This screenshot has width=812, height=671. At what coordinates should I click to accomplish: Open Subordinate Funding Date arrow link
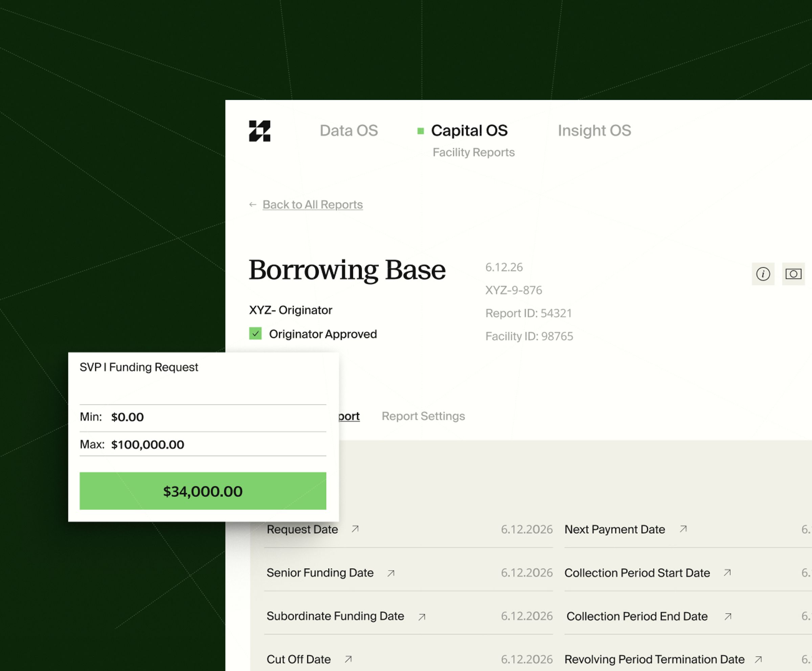[x=422, y=617]
